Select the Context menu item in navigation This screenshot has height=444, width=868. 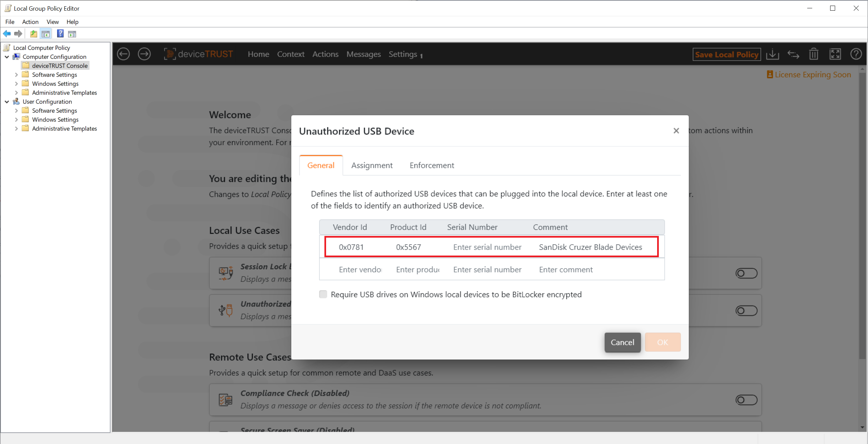click(x=291, y=54)
